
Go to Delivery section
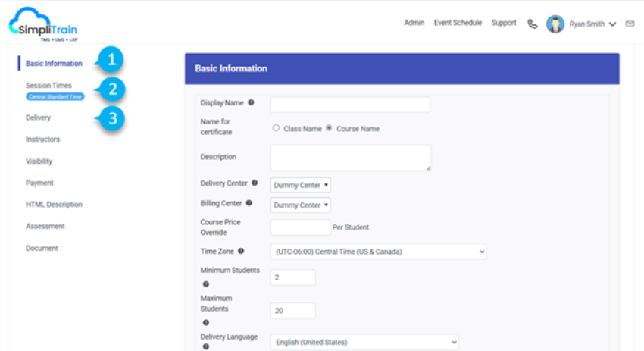(x=38, y=118)
